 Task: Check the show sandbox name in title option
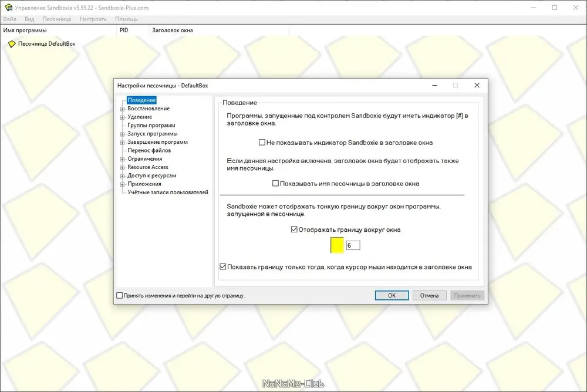click(275, 184)
